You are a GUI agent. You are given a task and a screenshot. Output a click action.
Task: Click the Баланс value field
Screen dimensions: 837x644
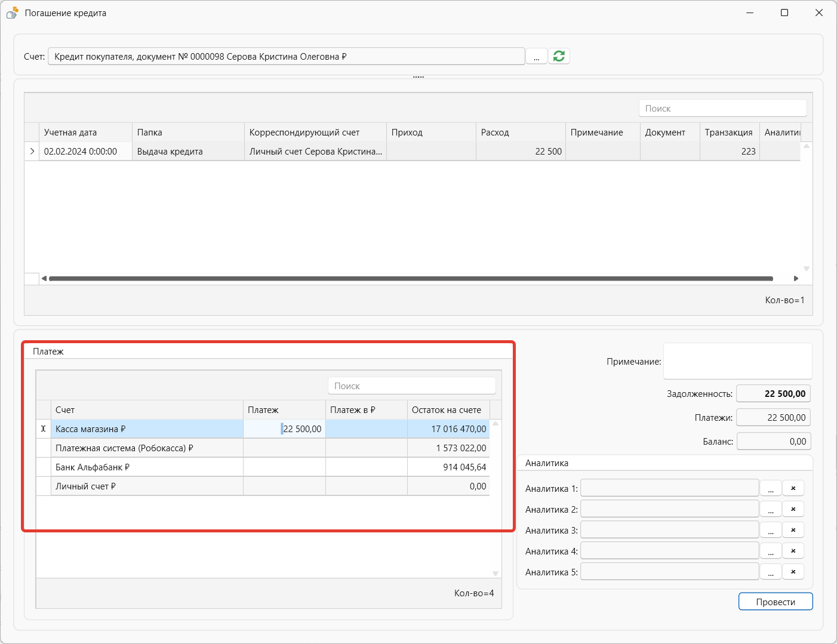(773, 441)
